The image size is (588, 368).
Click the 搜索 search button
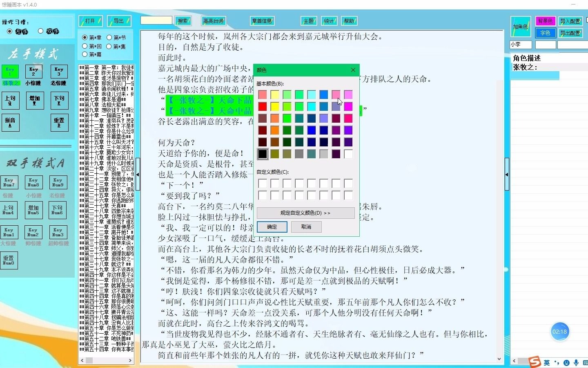pyautogui.click(x=183, y=21)
